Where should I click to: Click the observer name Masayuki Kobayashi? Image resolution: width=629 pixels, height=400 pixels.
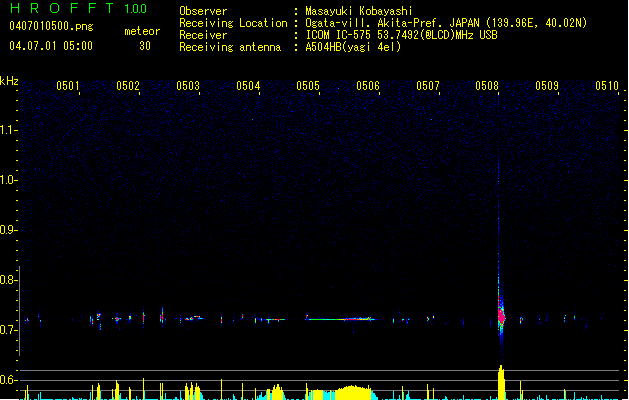(359, 11)
